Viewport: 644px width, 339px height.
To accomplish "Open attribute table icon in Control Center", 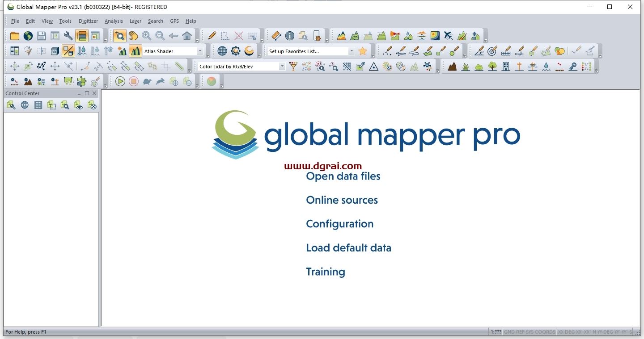I will [x=38, y=105].
